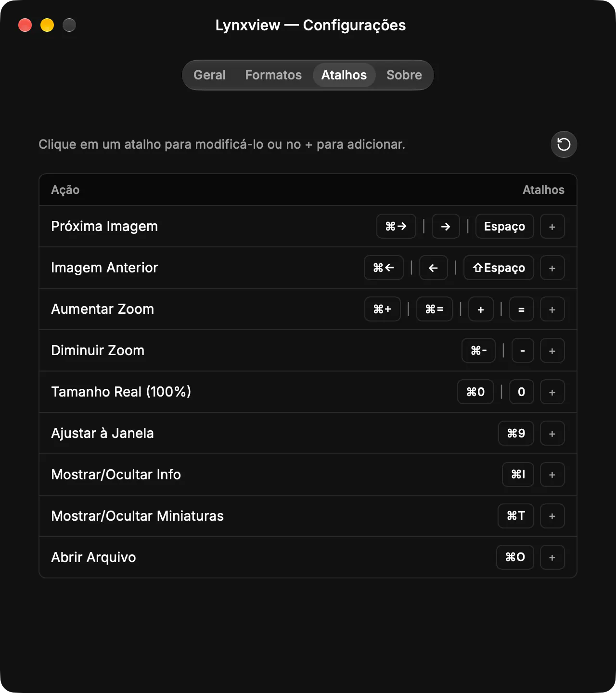Image resolution: width=616 pixels, height=693 pixels.
Task: Add shortcut for Mostrar/Ocultar Miniaturas
Action: tap(552, 516)
